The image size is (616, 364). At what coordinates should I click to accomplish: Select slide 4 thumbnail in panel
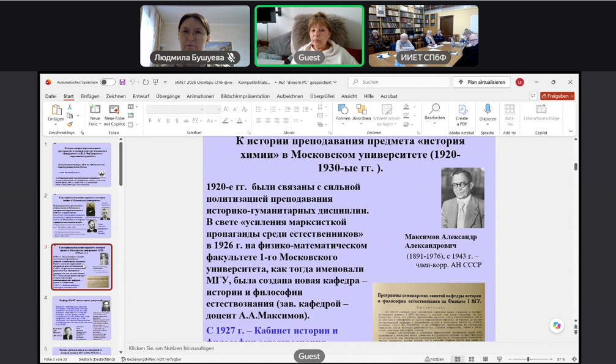pos(82,318)
